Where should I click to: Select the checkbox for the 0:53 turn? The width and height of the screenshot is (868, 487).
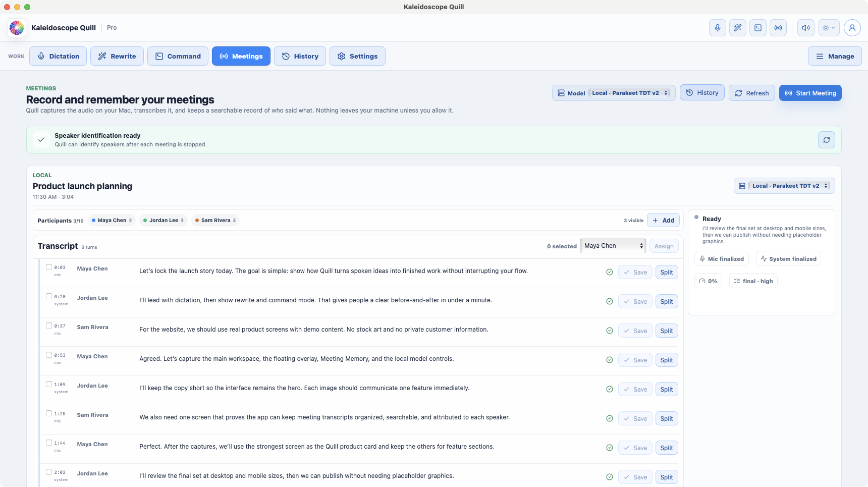[49, 355]
